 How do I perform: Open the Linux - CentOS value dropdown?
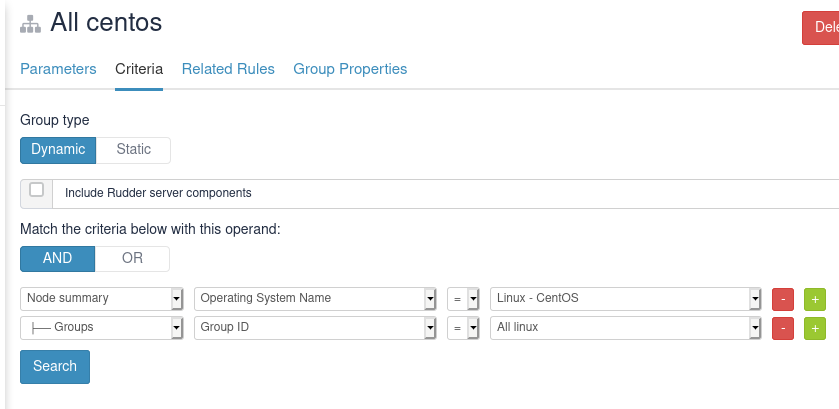(x=626, y=299)
